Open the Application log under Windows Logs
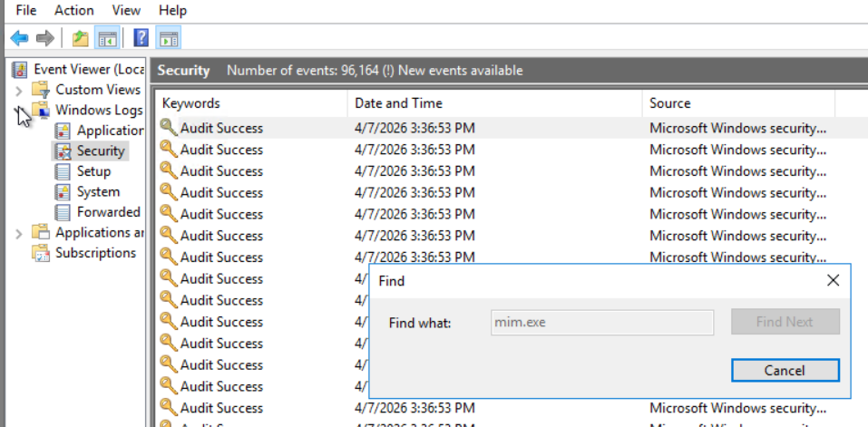The image size is (868, 427). pyautogui.click(x=110, y=131)
